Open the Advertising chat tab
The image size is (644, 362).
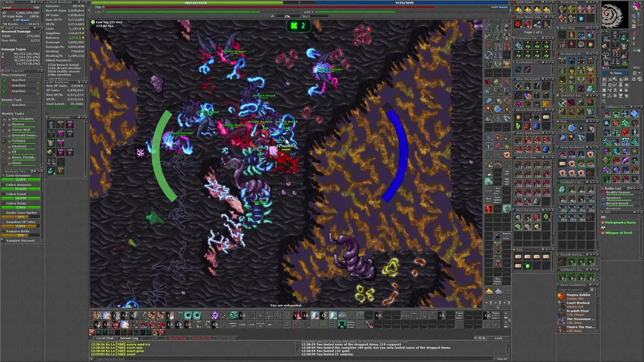point(201,338)
